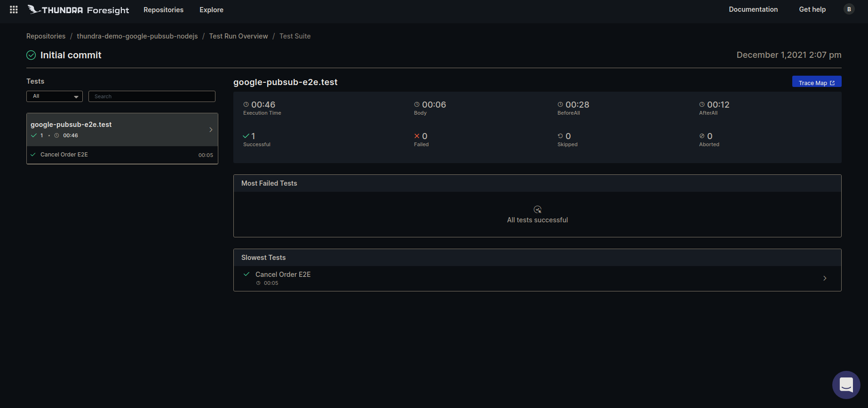Click the checkmark icon in the suite card
Screen dimensions: 868x408
[x=34, y=135]
